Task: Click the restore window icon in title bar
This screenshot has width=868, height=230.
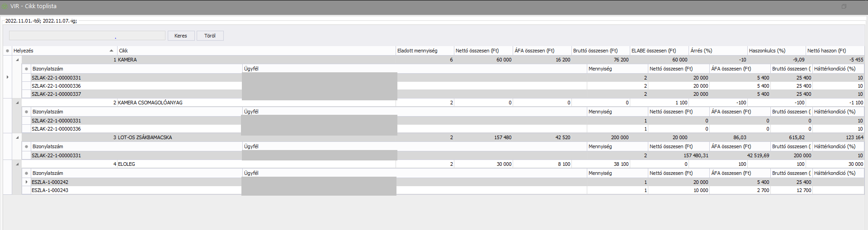Action: tap(844, 7)
